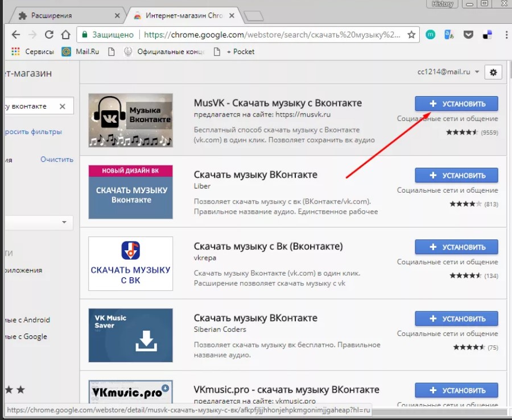Clear the search field with the X icon
512x420 pixels.
(x=63, y=106)
